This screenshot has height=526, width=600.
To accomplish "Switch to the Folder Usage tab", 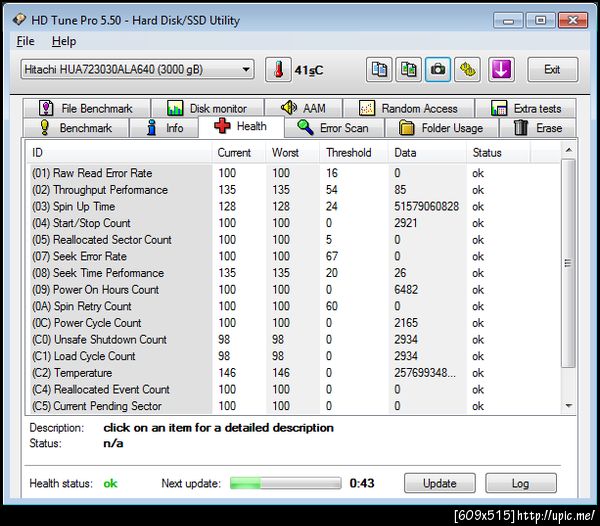I will coord(442,128).
